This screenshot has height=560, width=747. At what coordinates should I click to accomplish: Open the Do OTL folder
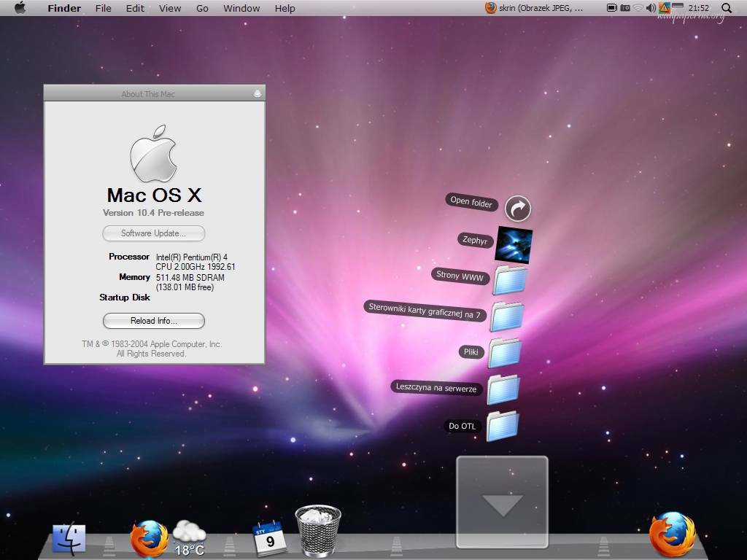click(x=502, y=426)
